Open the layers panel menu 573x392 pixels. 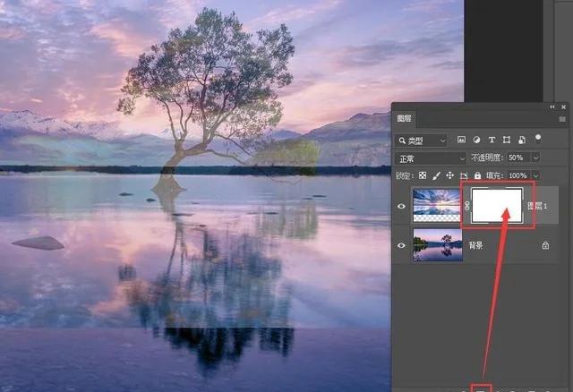564,117
